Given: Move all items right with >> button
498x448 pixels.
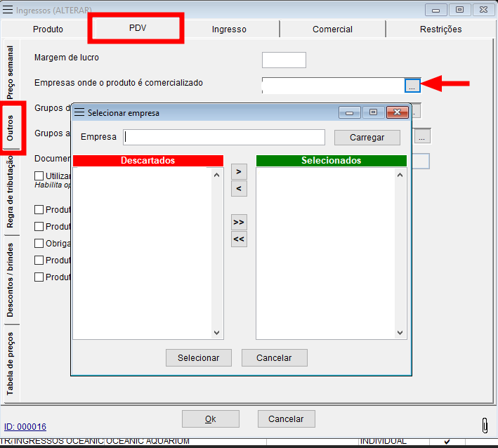Looking at the screenshot, I should tap(239, 223).
